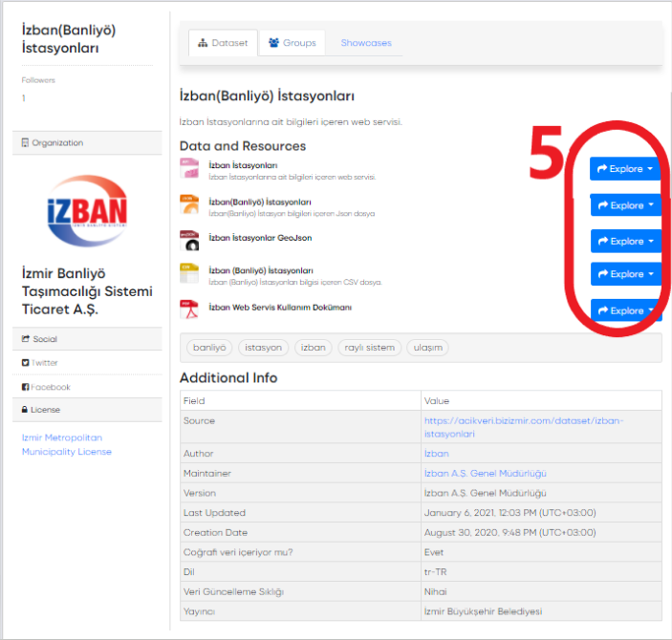Image resolution: width=672 pixels, height=640 pixels.
Task: Click the JSON file icon
Action: point(189,203)
